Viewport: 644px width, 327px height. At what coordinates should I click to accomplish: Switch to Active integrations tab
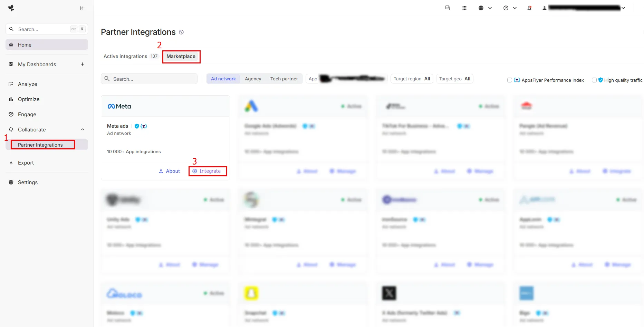[x=131, y=56]
